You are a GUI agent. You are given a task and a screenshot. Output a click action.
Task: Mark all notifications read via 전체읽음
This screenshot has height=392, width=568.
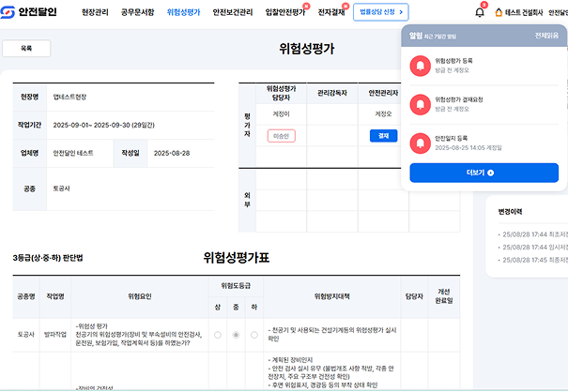[x=546, y=34]
